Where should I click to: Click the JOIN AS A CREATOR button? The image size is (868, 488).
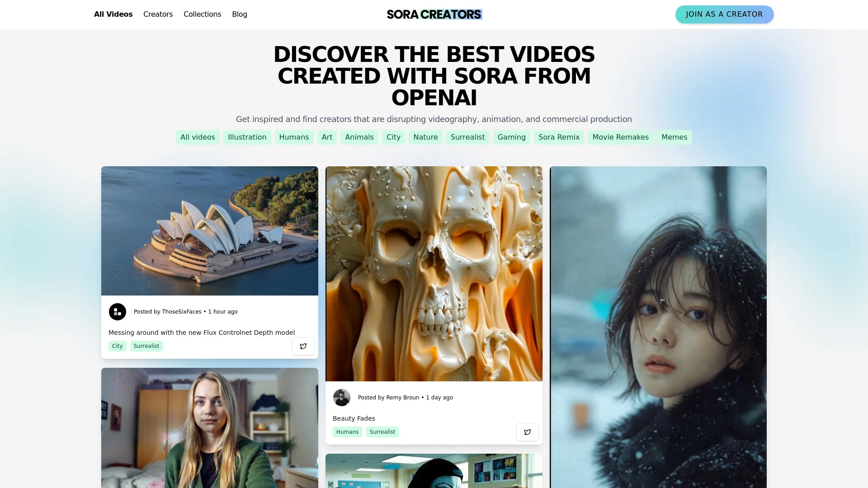click(724, 14)
